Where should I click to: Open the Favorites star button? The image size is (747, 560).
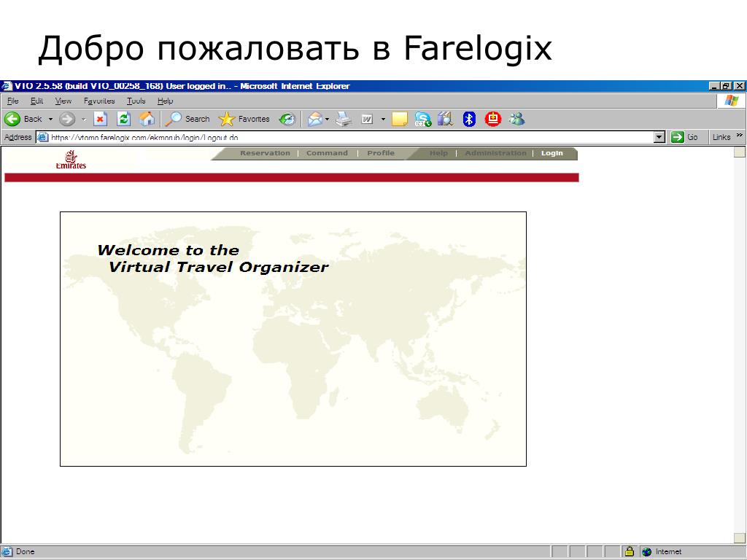(244, 119)
